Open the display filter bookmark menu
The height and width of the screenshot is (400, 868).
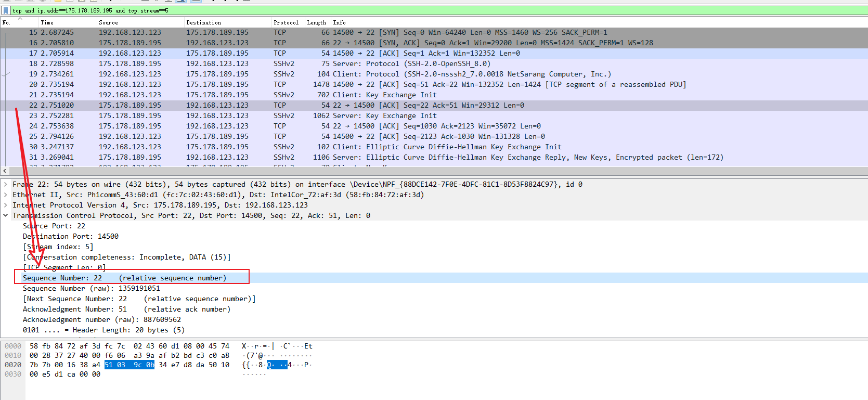click(6, 10)
